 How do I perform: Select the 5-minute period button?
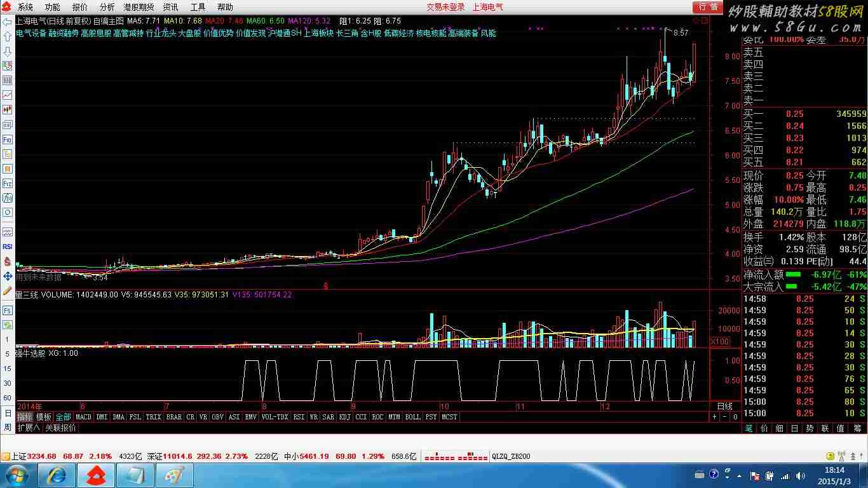(x=8, y=354)
